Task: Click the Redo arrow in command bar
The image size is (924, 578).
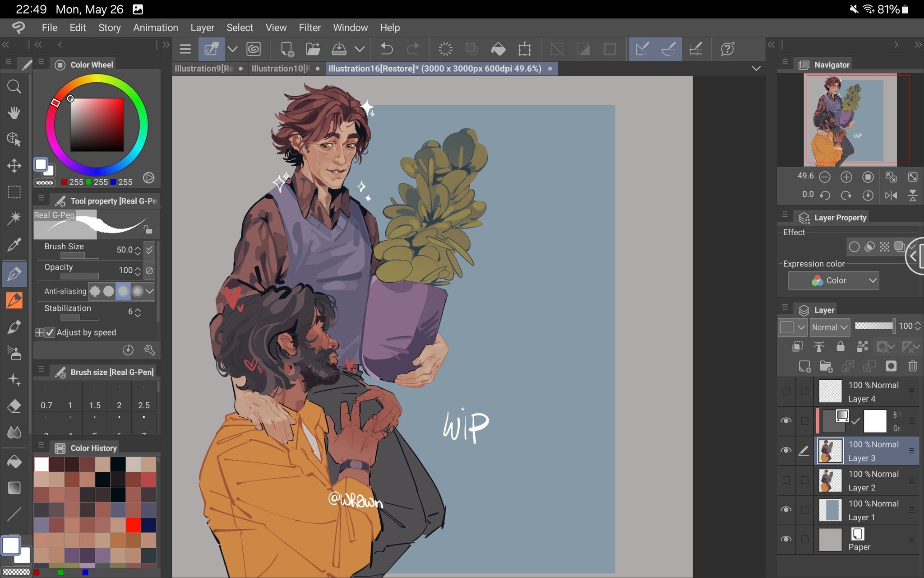Action: (413, 49)
